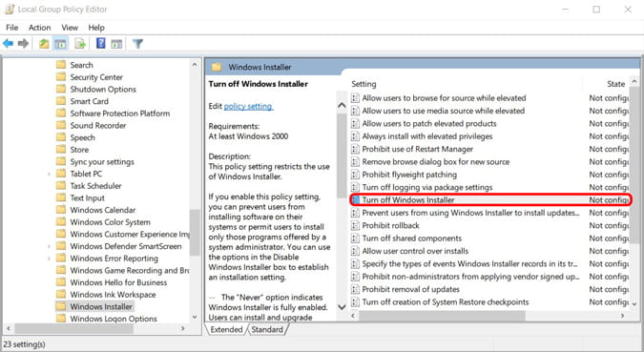
Task: Select Windows Game Recording folder
Action: pyautogui.click(x=130, y=270)
